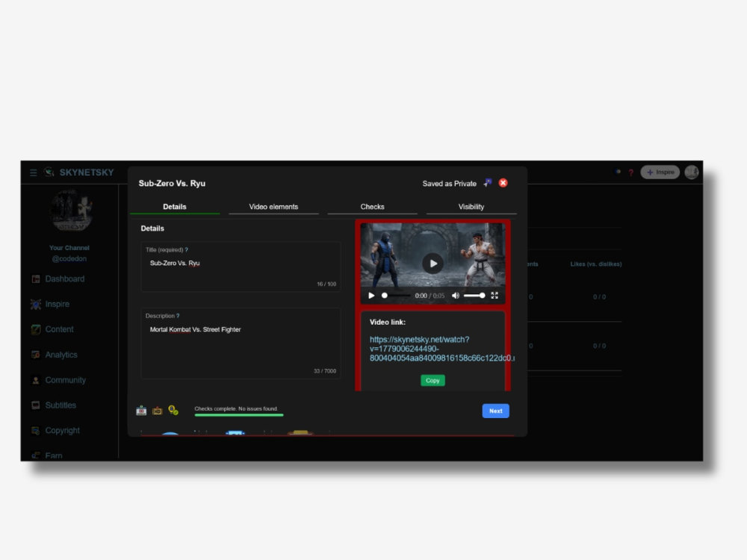Image resolution: width=747 pixels, height=560 pixels.
Task: Click the HD processing icon in dialog footer
Action: pos(157,411)
